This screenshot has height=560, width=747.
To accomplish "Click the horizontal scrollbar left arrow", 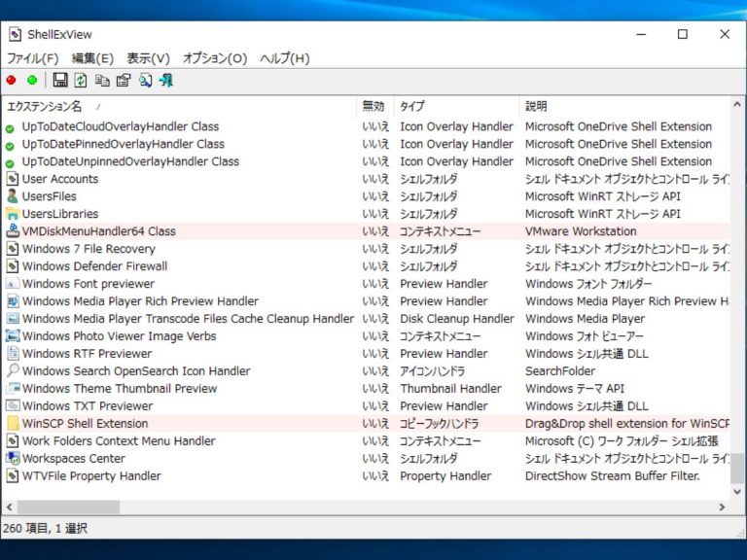I will pos(9,507).
